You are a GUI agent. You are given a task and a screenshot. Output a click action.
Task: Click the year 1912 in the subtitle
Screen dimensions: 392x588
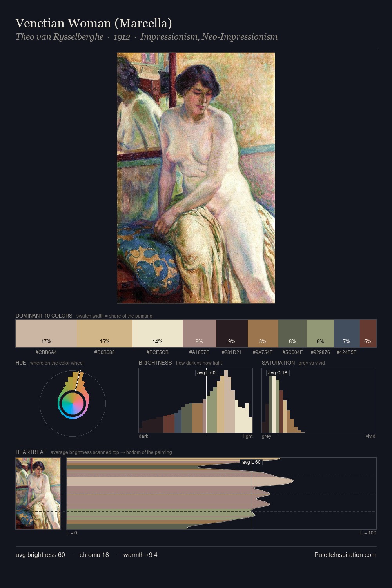122,37
